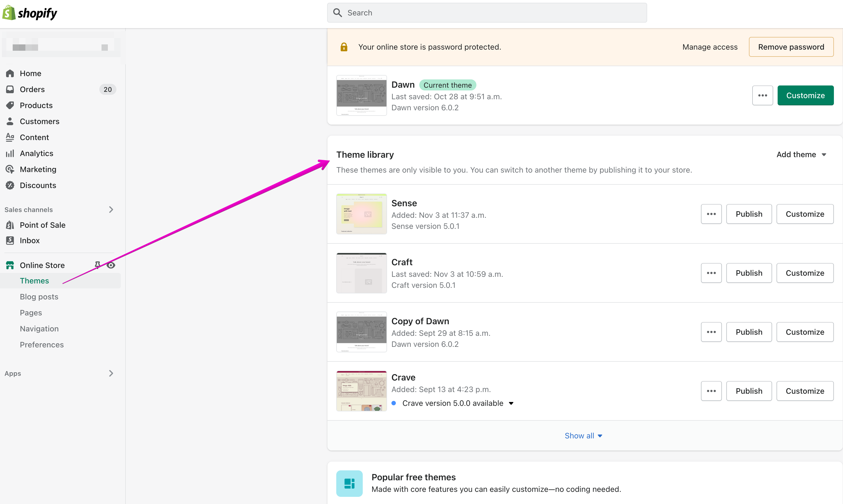Click the Current theme badge
This screenshot has height=504, width=843.
point(447,85)
